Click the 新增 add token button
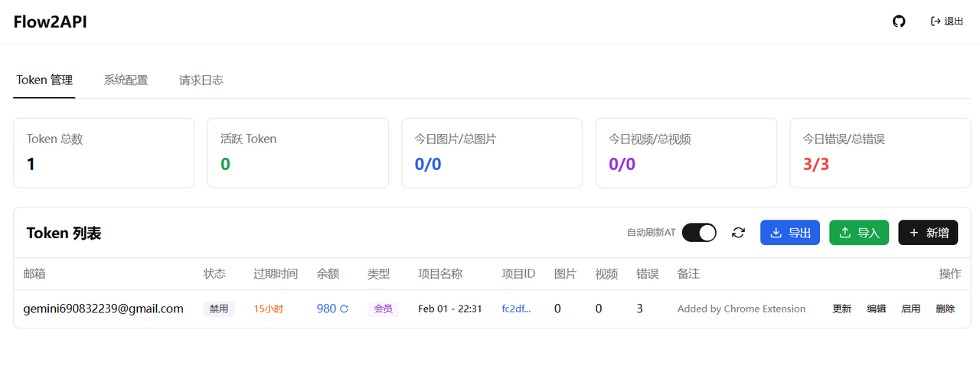The image size is (980, 366). click(928, 233)
